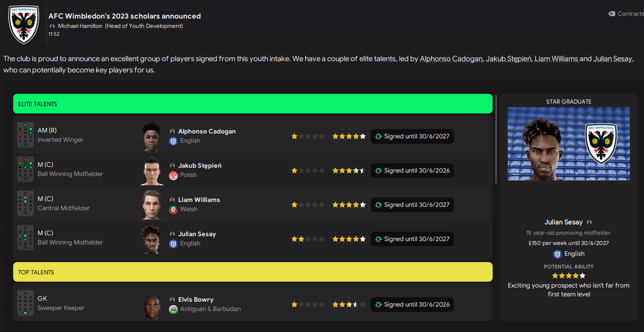The image size is (644, 332).
Task: Click person icon beside Michael Hamilton
Action: pos(52,26)
